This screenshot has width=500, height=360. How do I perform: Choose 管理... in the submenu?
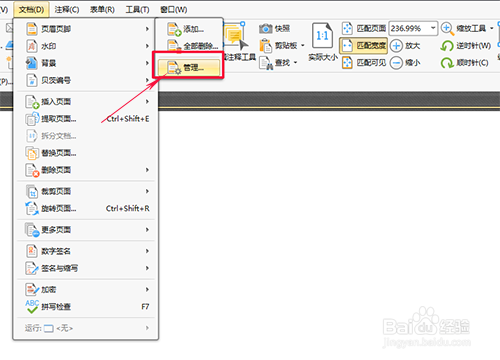click(189, 67)
